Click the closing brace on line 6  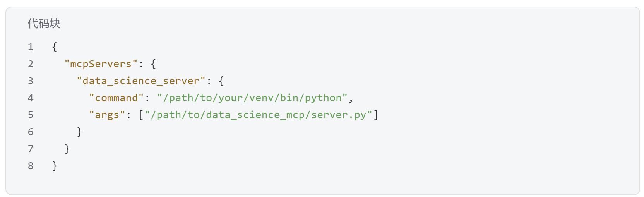click(79, 132)
